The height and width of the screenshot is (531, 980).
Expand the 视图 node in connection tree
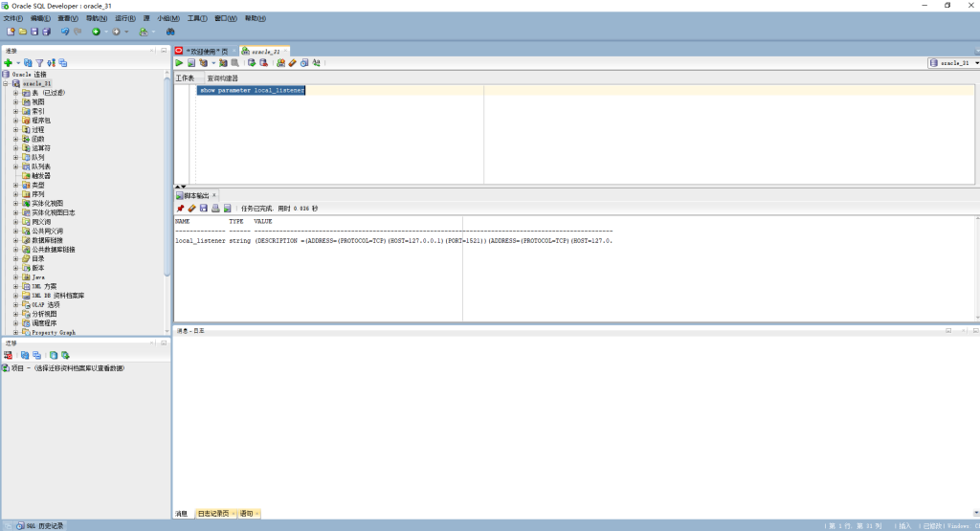point(15,101)
